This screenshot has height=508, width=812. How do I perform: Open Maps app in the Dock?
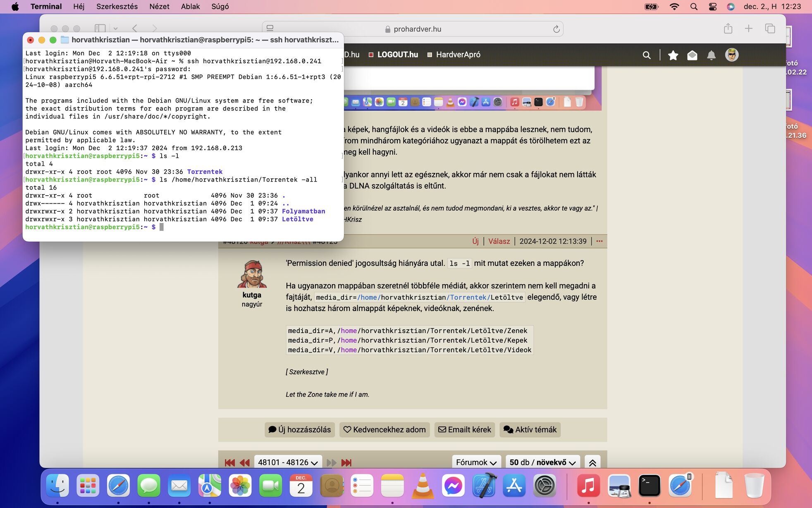(x=210, y=485)
